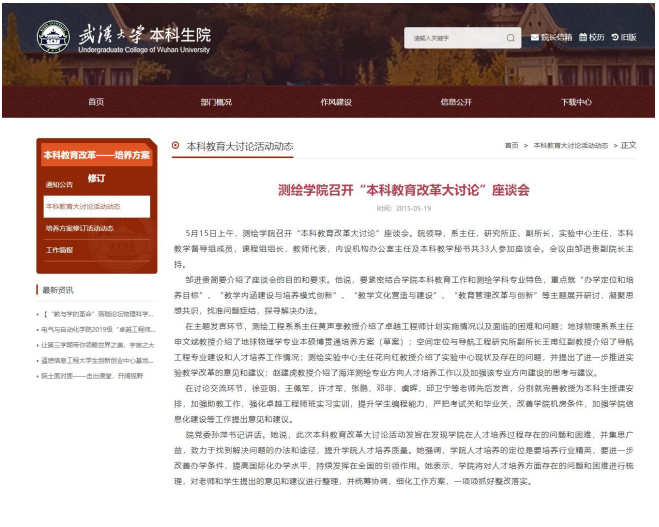Click the Wuhan University round emblem logo
This screenshot has height=527, width=659.
tap(53, 36)
